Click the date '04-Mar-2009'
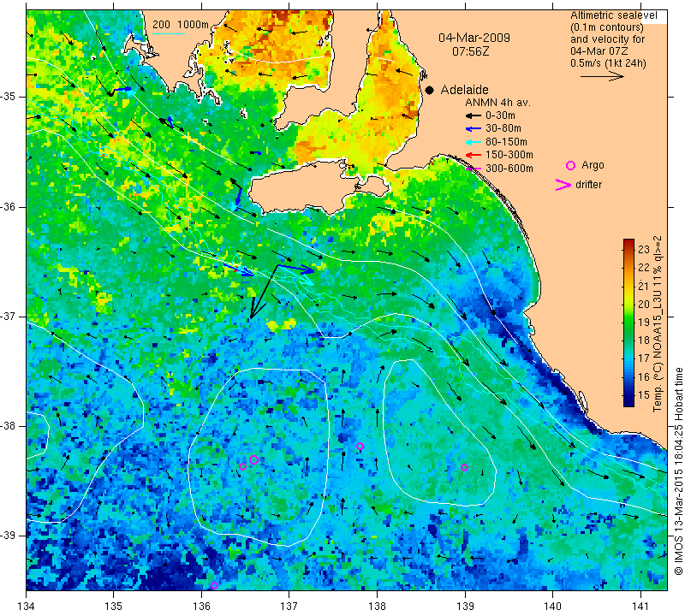The image size is (685, 616). click(474, 38)
